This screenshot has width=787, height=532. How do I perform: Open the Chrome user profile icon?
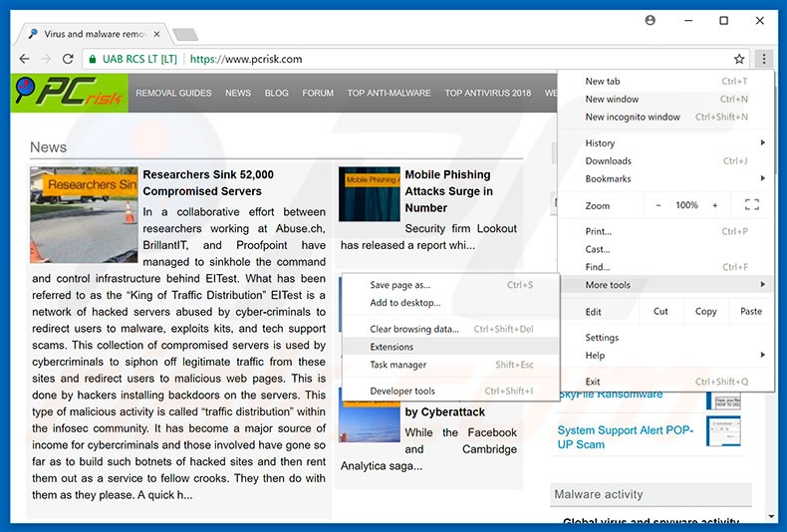click(x=650, y=20)
